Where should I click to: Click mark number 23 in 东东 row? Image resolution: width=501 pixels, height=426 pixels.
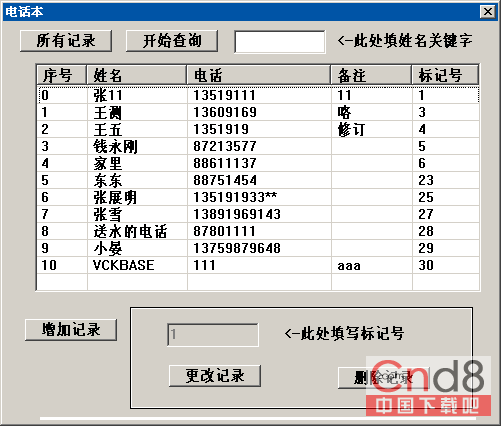pos(426,180)
